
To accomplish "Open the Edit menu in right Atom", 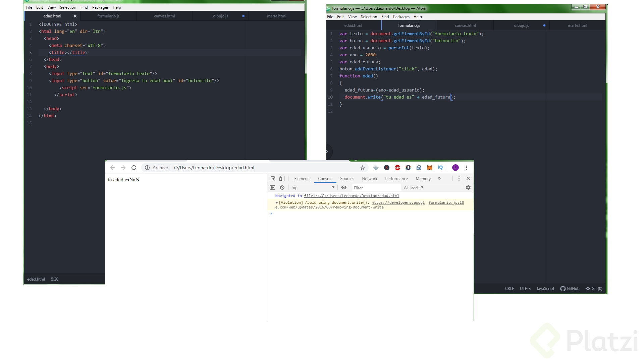I will [340, 17].
